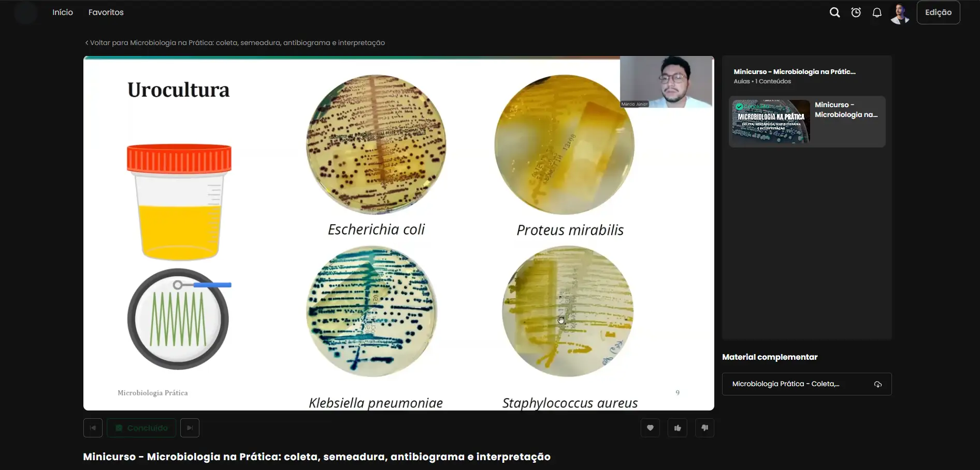Click the alarm clock icon in header
The height and width of the screenshot is (470, 980).
(856, 12)
